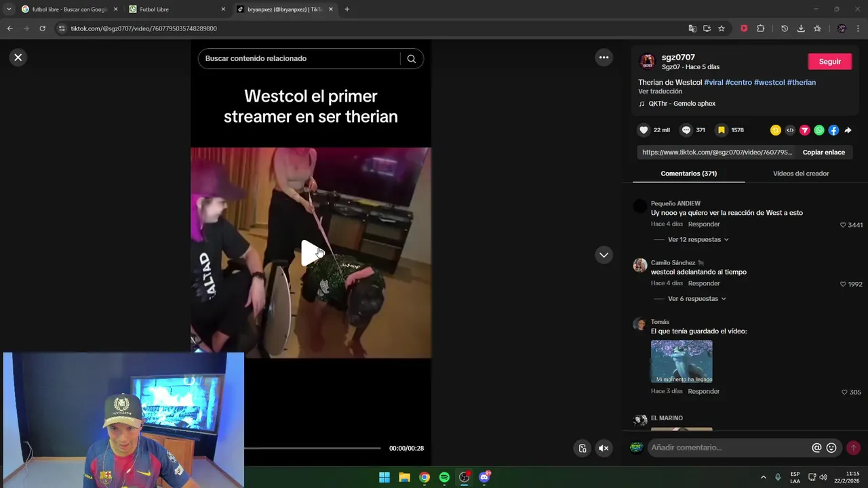Go back in browser

[x=9, y=28]
